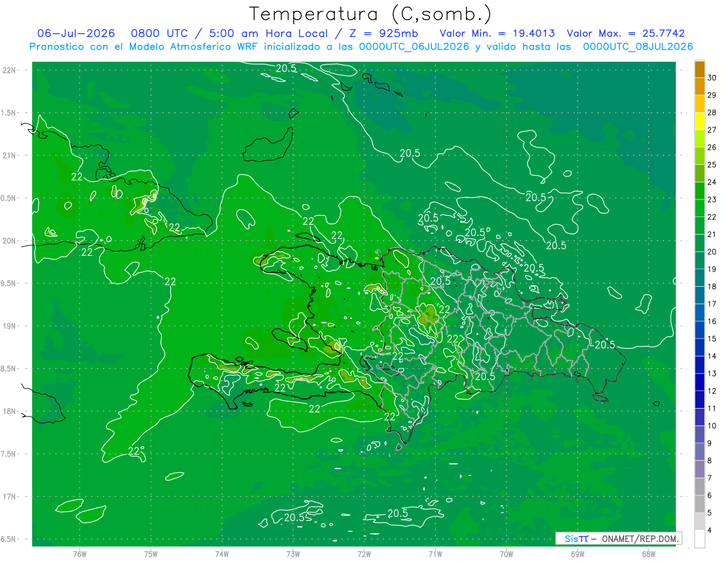The height and width of the screenshot is (562, 728).
Task: Click the '0.5N' latitude axis label
Action: click(9, 198)
